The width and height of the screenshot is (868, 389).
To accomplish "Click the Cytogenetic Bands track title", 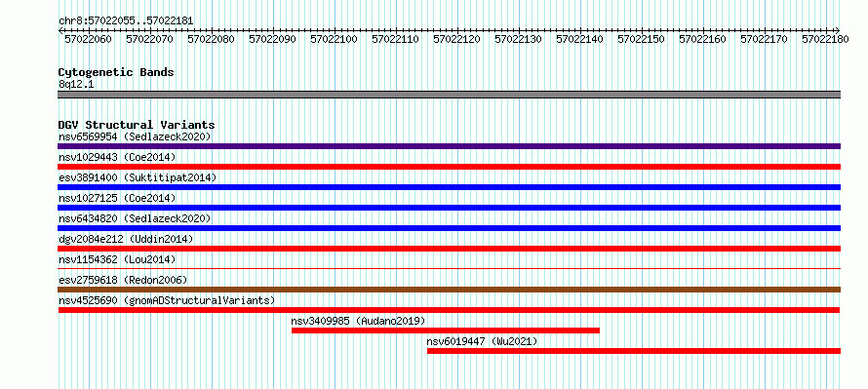I will coord(116,72).
